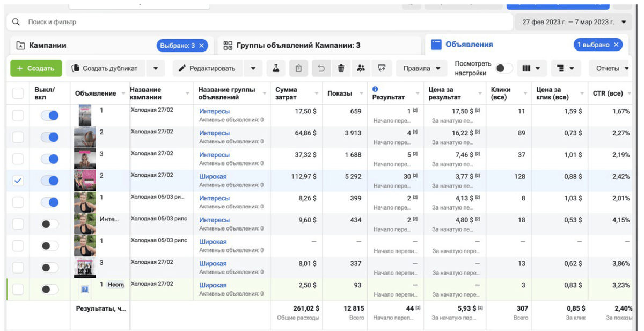Viewport: 644px width, 331px height.
Task: Open the 'Отчеты' dropdown
Action: coord(612,68)
